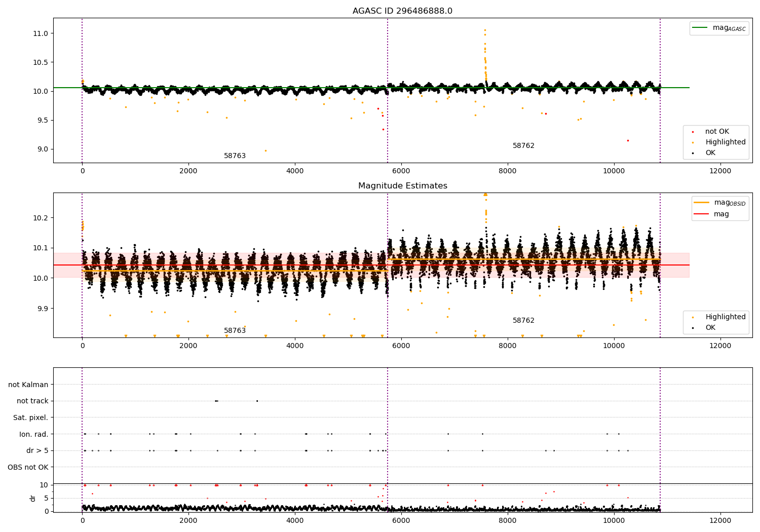Click the '58763' annotation in the top plot
The width and height of the screenshot is (760, 532).
coord(235,156)
